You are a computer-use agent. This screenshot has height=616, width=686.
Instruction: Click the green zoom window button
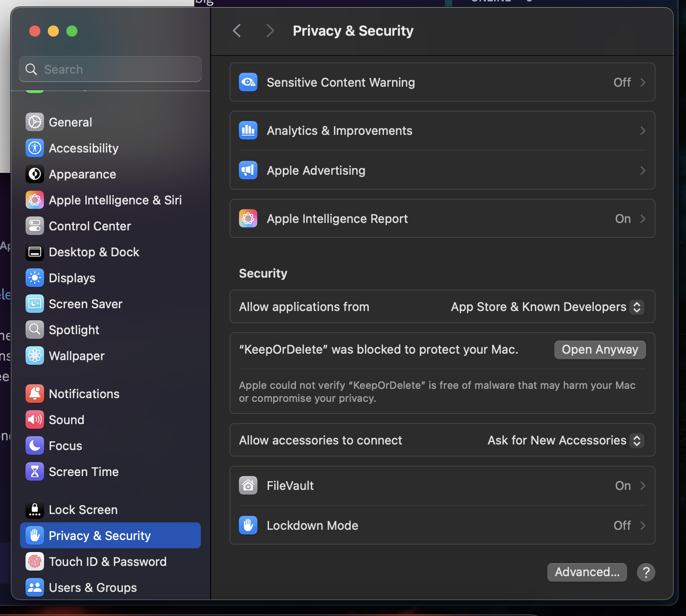tap(72, 31)
